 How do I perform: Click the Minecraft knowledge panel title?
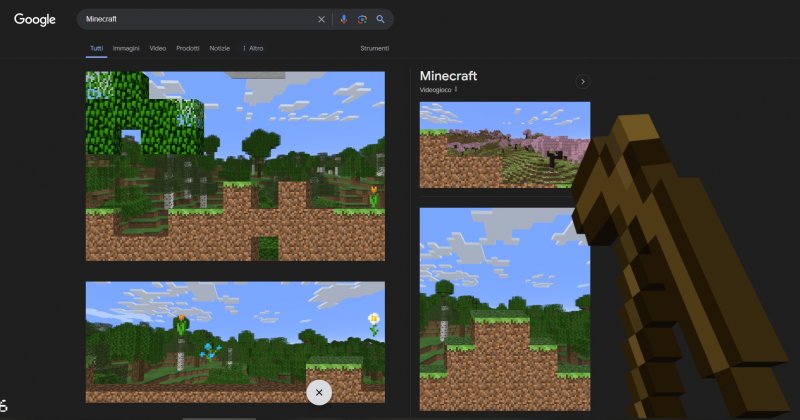point(448,76)
